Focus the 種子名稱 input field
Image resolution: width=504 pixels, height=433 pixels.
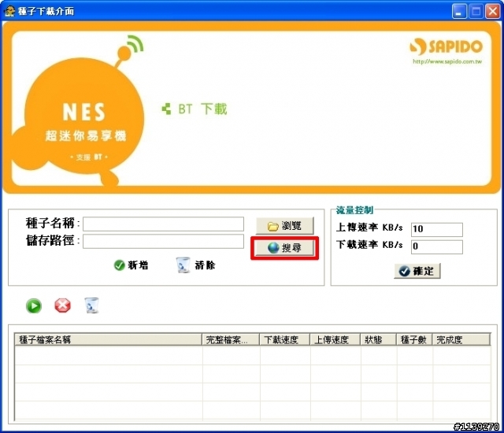pos(163,224)
